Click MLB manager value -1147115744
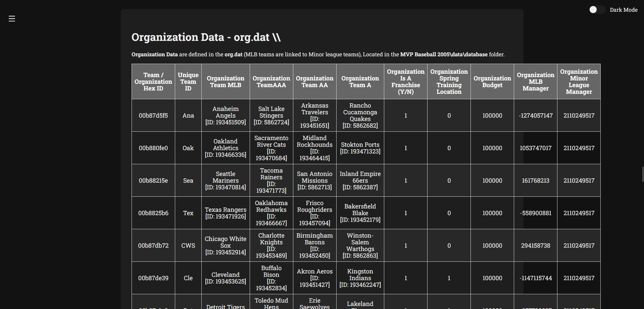644x309 pixels. click(536, 278)
